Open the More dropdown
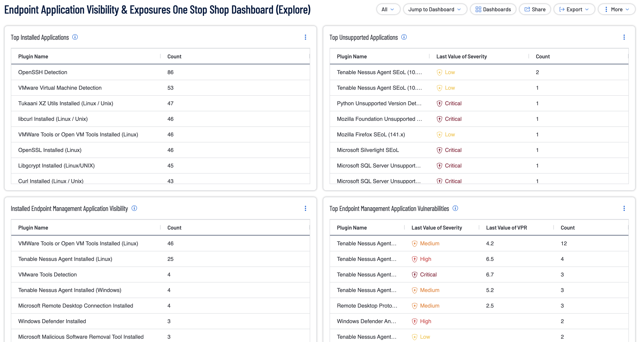The image size is (644, 342). (x=616, y=9)
